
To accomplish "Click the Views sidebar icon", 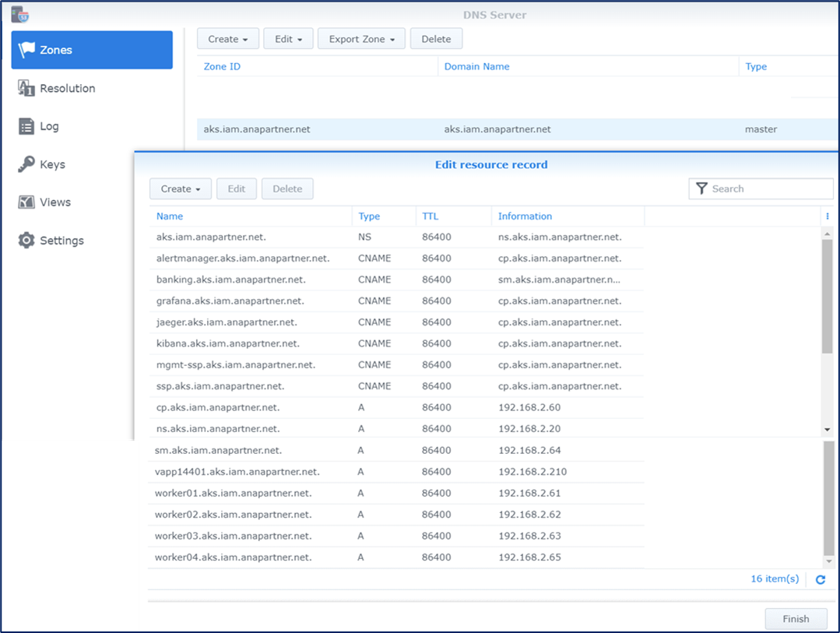I will tap(26, 202).
